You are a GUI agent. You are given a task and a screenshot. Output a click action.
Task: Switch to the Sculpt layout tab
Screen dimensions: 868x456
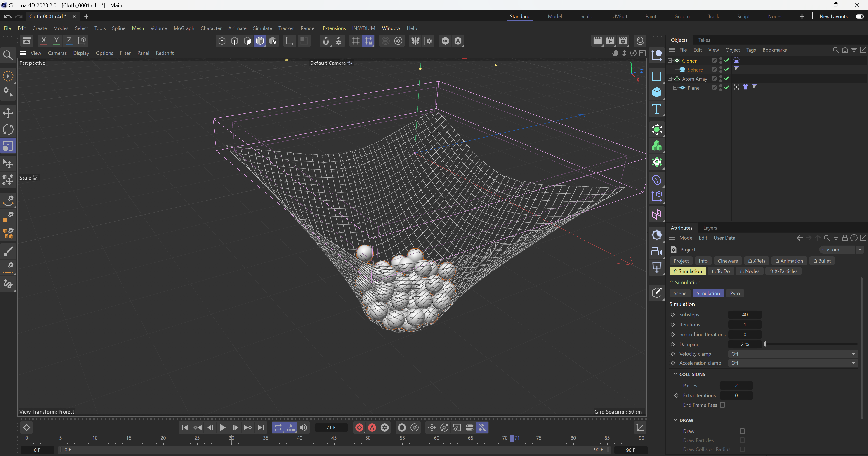pos(587,16)
